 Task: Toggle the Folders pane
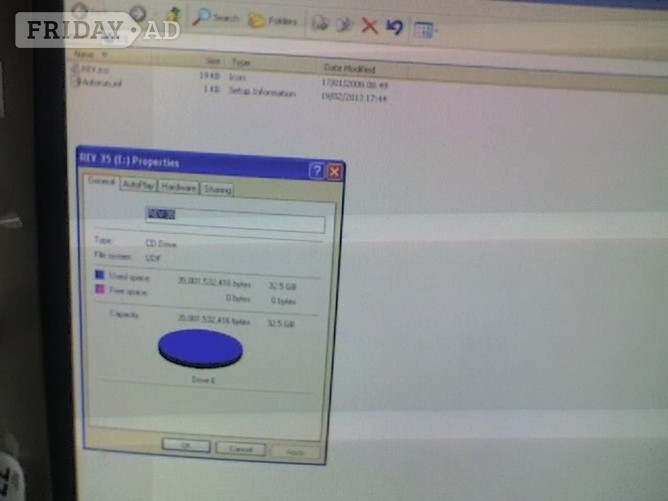[x=273, y=20]
